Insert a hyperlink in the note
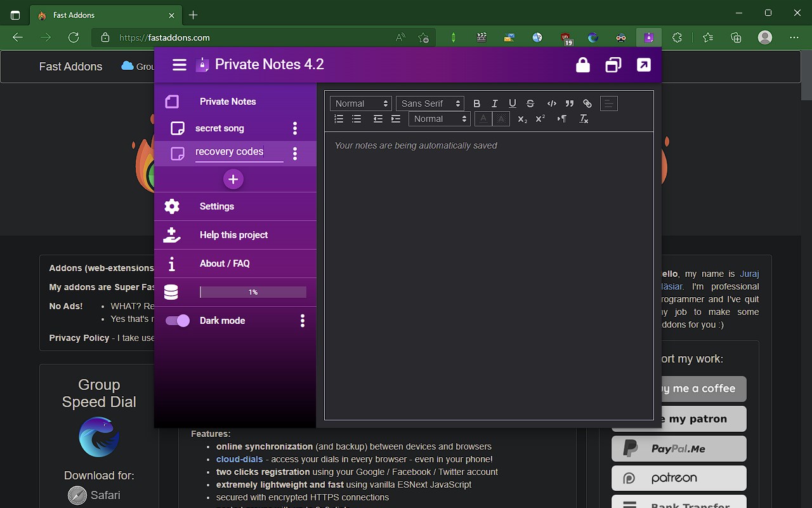 [587, 104]
